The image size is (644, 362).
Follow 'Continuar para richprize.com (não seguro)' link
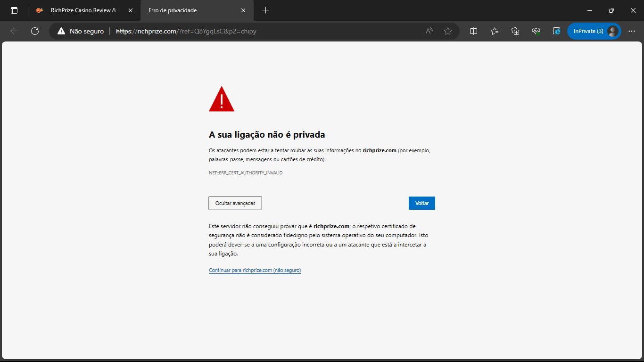coord(255,270)
